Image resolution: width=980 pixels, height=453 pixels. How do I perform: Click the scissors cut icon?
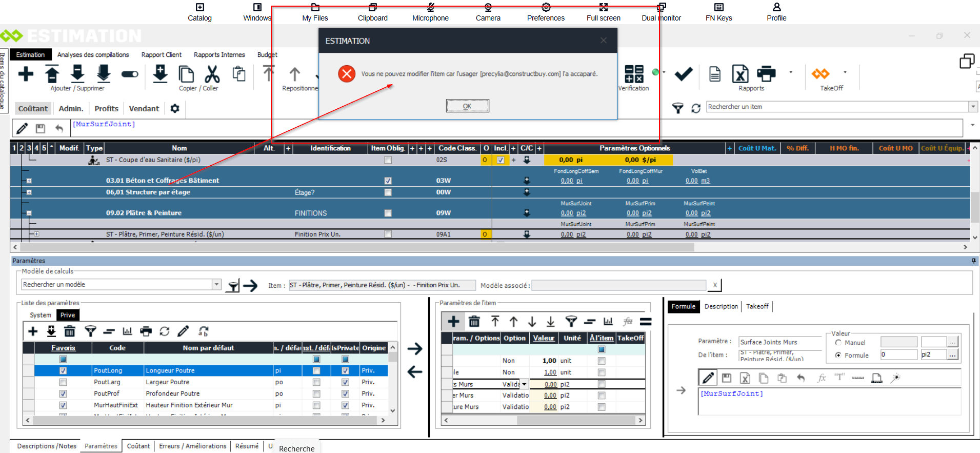(x=212, y=74)
